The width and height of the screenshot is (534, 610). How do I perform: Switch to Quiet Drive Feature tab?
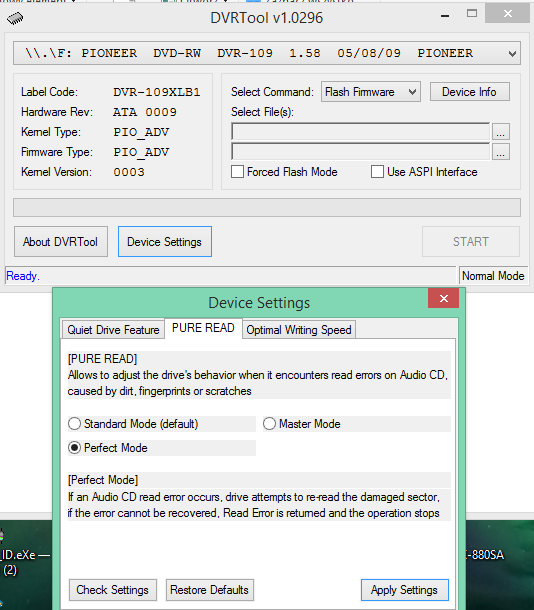pos(113,330)
